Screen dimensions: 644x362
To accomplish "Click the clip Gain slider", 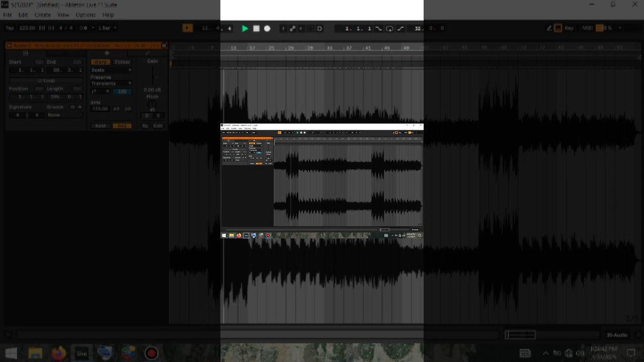I will [152, 75].
